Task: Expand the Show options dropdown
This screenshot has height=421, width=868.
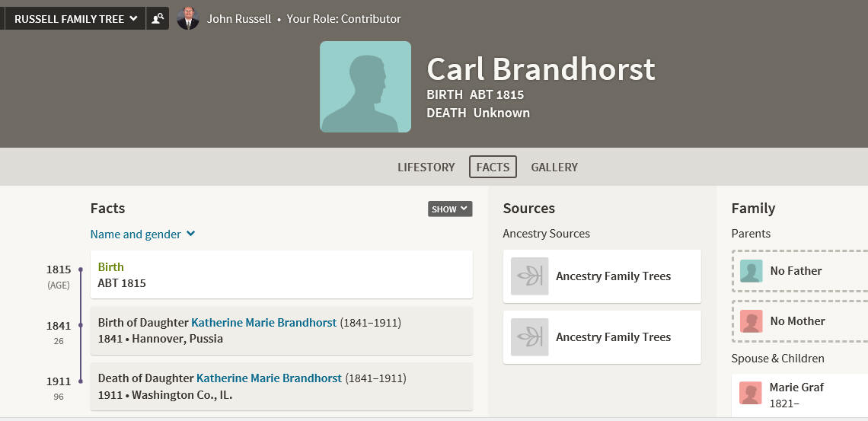Action: click(450, 209)
